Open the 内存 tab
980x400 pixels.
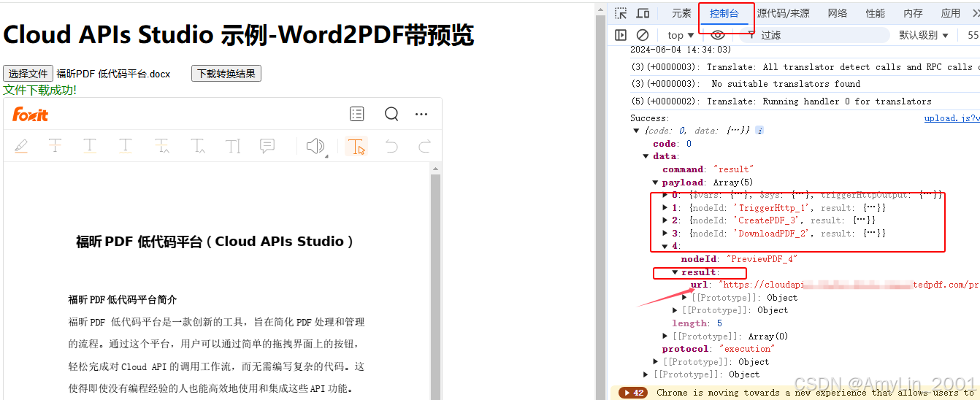pyautogui.click(x=913, y=13)
